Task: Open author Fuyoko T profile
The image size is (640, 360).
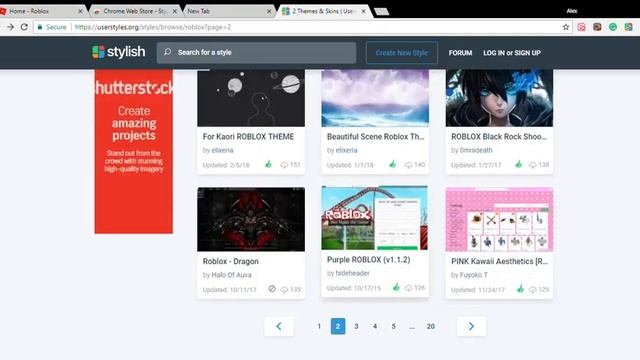Action: tap(473, 275)
